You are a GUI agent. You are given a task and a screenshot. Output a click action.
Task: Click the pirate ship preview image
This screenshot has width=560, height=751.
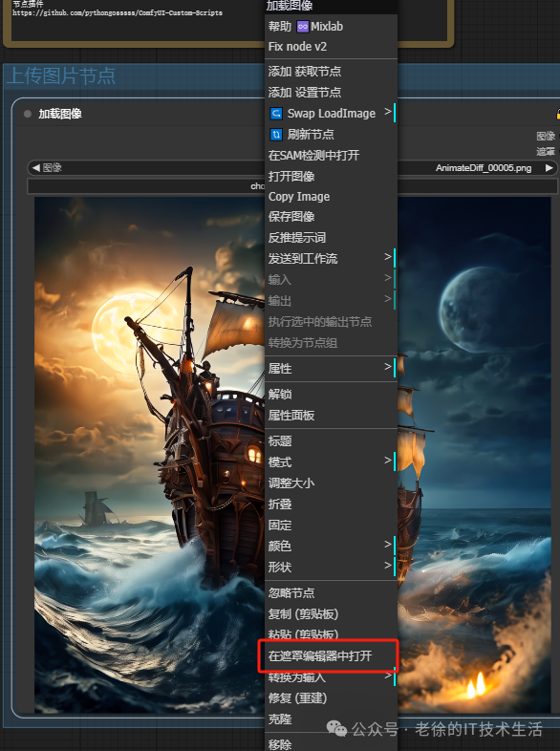[x=149, y=455]
